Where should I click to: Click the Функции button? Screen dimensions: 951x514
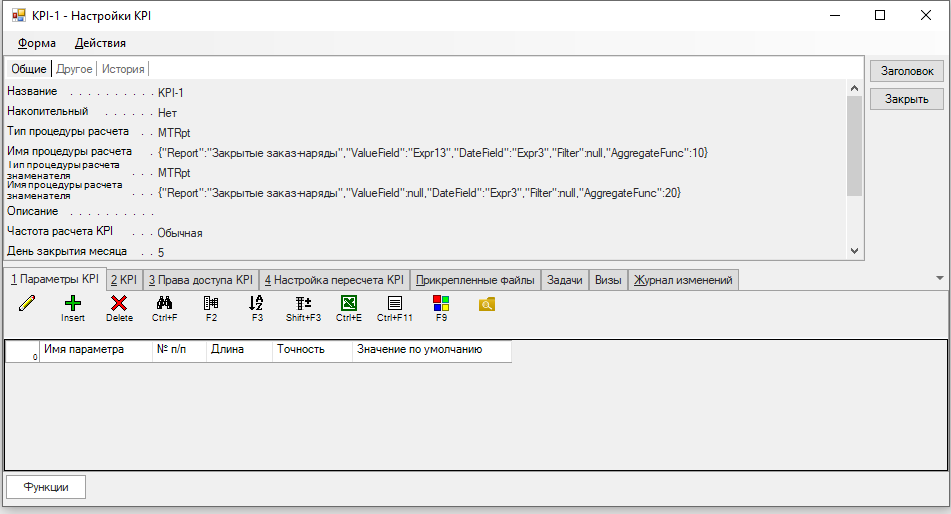[46, 487]
